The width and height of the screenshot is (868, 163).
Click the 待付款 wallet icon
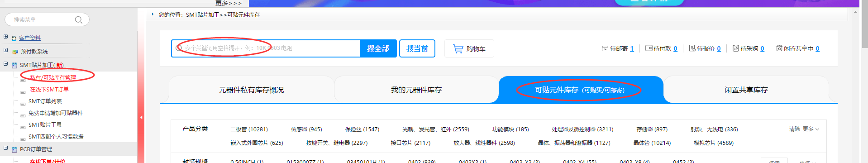point(649,48)
